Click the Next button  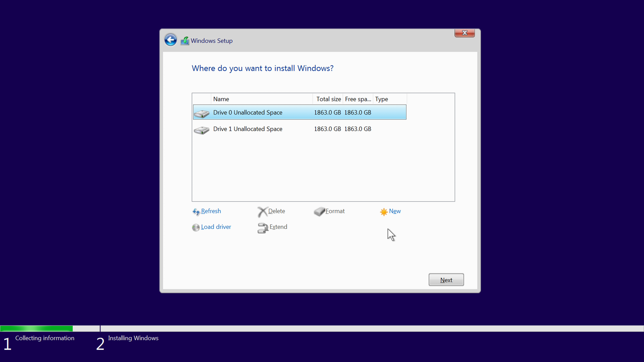coord(446,280)
